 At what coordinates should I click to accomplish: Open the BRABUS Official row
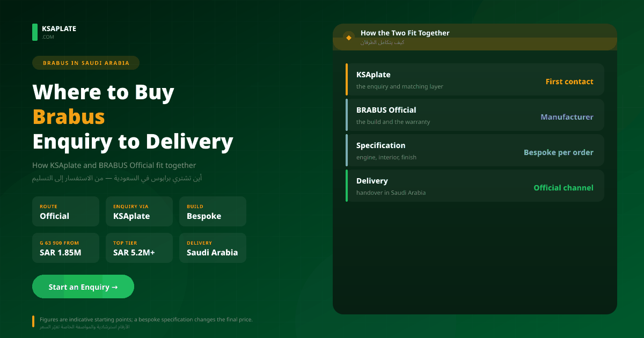pyautogui.click(x=475, y=115)
